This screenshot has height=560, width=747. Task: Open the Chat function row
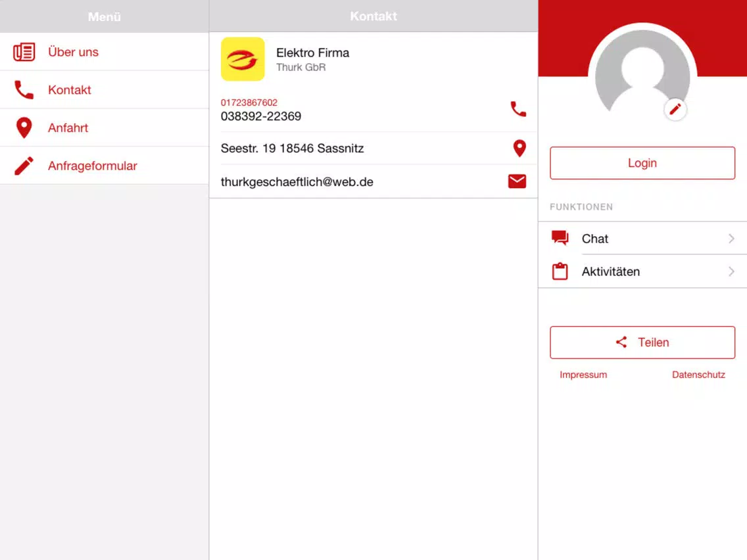(642, 238)
